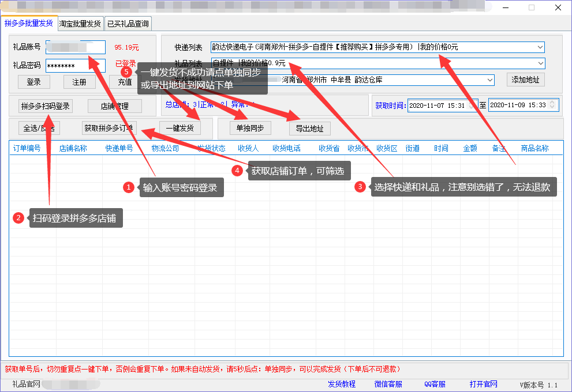Image resolution: width=572 pixels, height=392 pixels.
Task: 点击一键发货按钮发货
Action: (181, 128)
